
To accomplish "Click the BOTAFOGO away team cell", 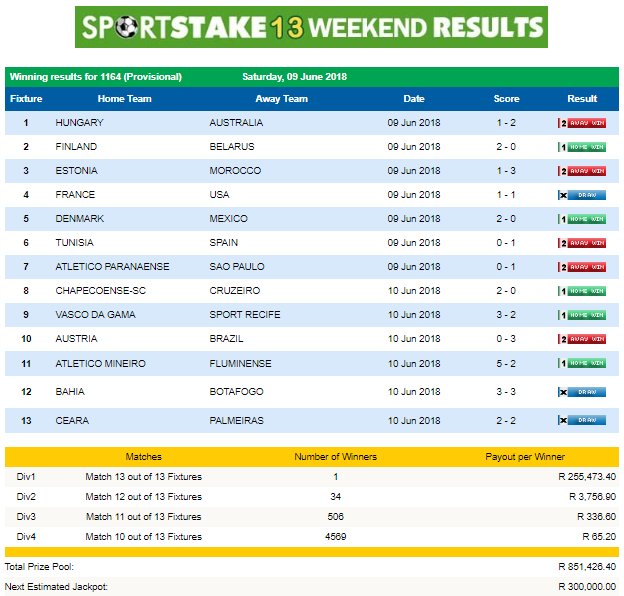I will click(236, 391).
